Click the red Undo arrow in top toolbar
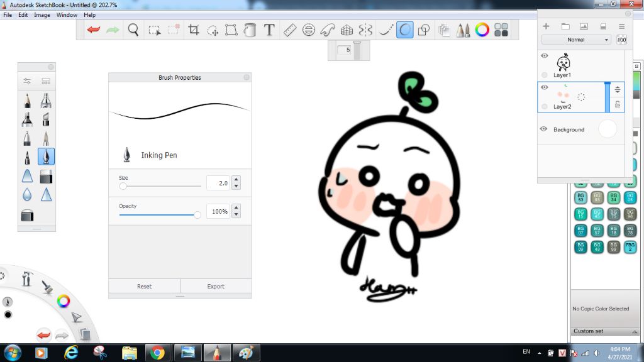The height and width of the screenshot is (362, 644). [94, 30]
